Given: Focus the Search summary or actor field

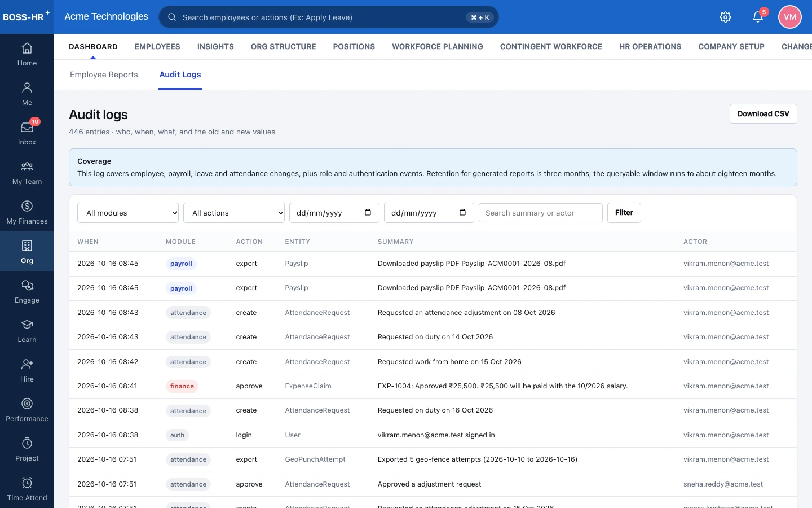Looking at the screenshot, I should (541, 213).
